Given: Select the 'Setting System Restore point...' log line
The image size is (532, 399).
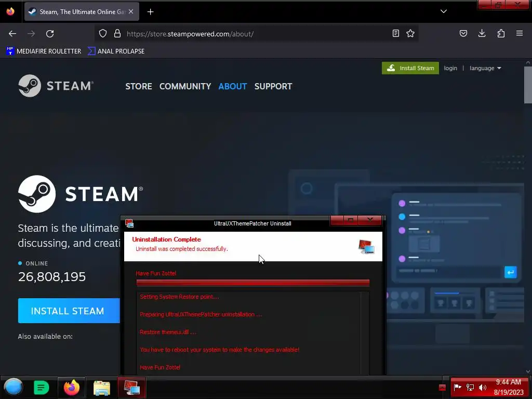Looking at the screenshot, I should (179, 297).
